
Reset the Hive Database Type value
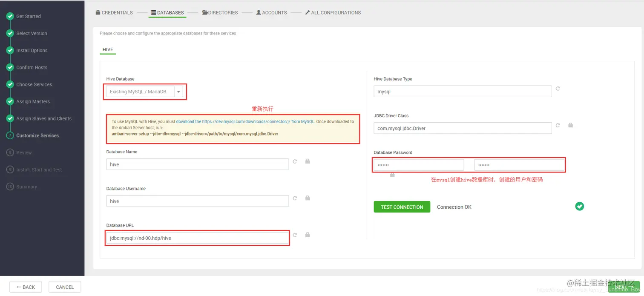(x=558, y=89)
